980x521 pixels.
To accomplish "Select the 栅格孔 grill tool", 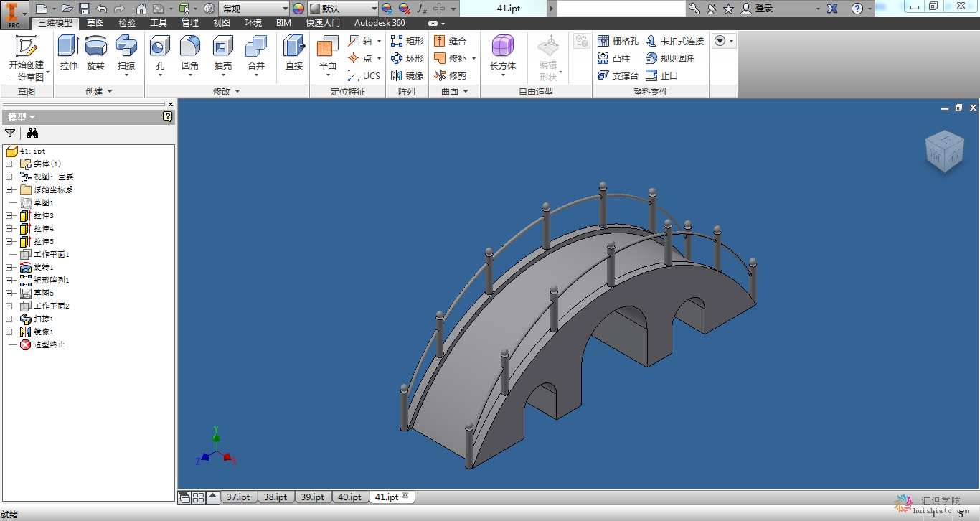I will [618, 41].
